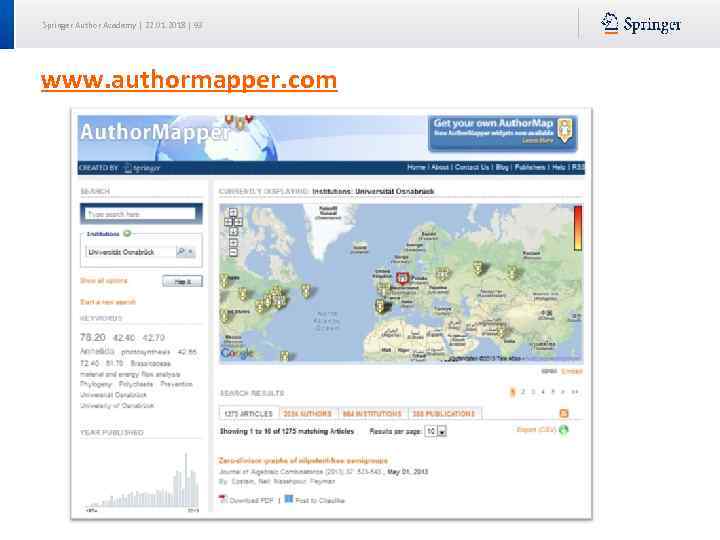Screen dimensions: 720x540
Task: Click the map pan left arrow
Action: [228, 222]
